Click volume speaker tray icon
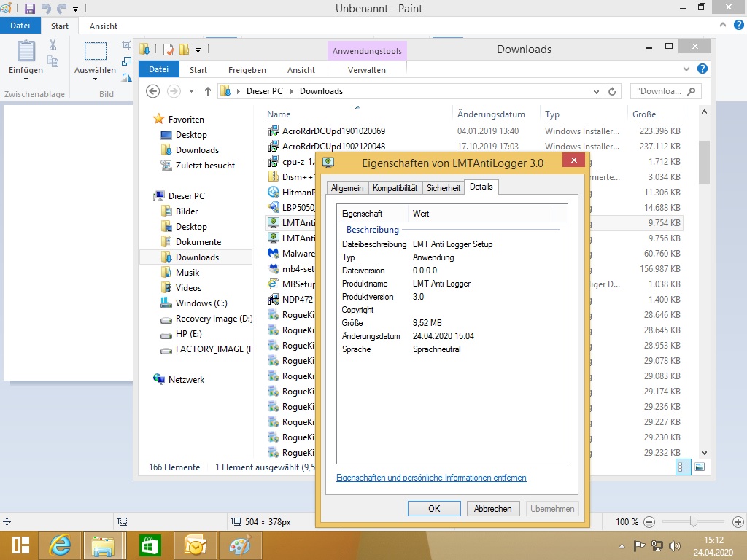747x560 pixels. (674, 546)
